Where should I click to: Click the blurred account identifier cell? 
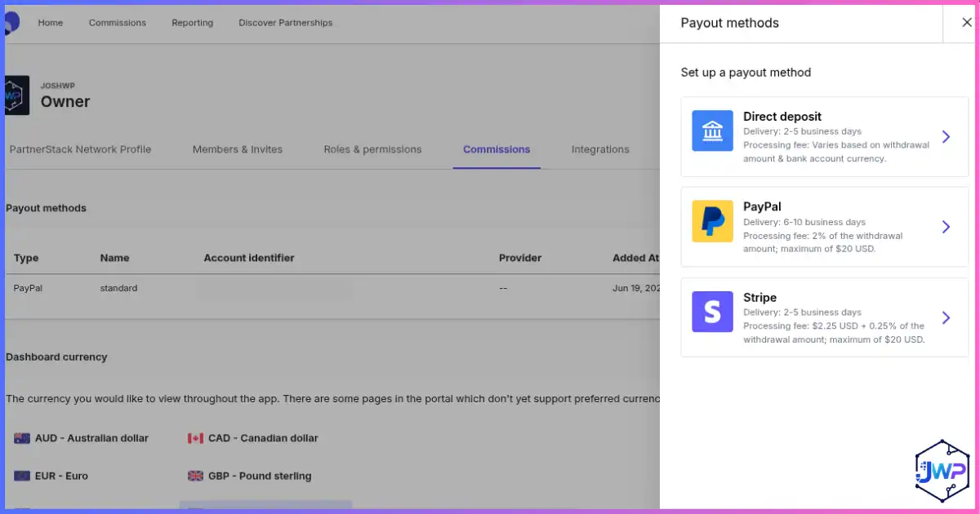point(274,288)
